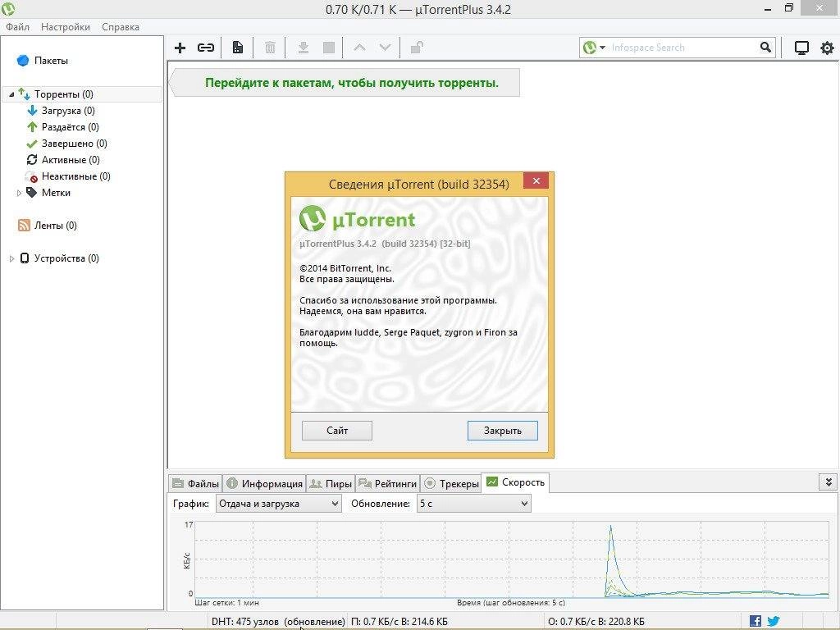
Task: Expand the Устройства tree node
Action: click(11, 258)
